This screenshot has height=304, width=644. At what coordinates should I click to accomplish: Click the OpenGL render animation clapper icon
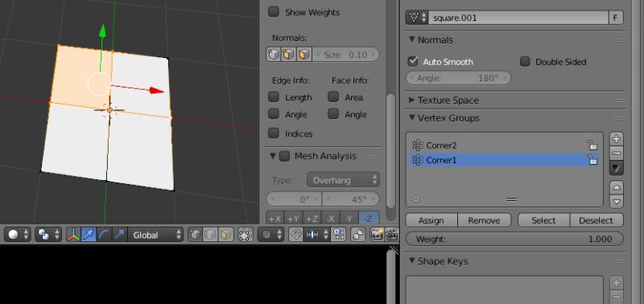392,235
